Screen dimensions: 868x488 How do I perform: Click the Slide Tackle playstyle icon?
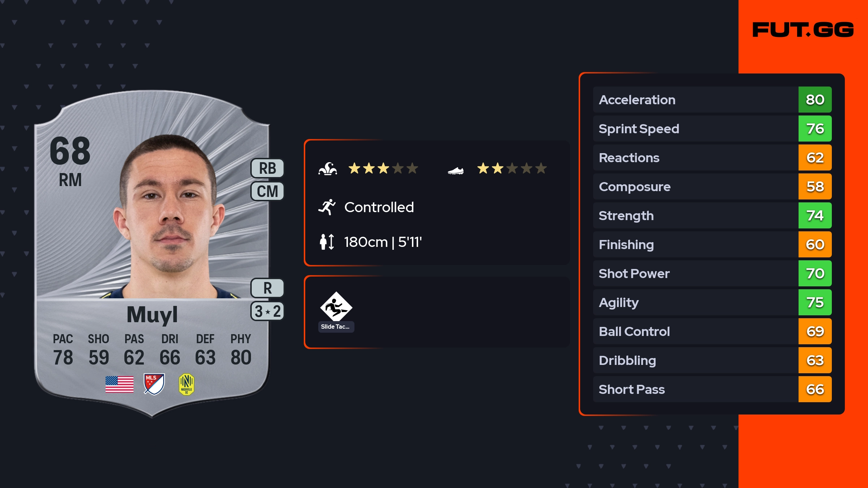click(336, 307)
